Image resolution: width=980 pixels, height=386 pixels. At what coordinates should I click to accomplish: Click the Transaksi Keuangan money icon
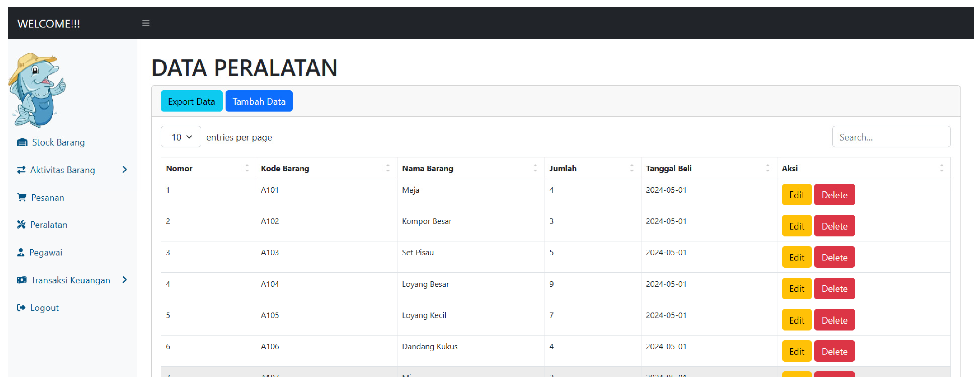coord(22,280)
